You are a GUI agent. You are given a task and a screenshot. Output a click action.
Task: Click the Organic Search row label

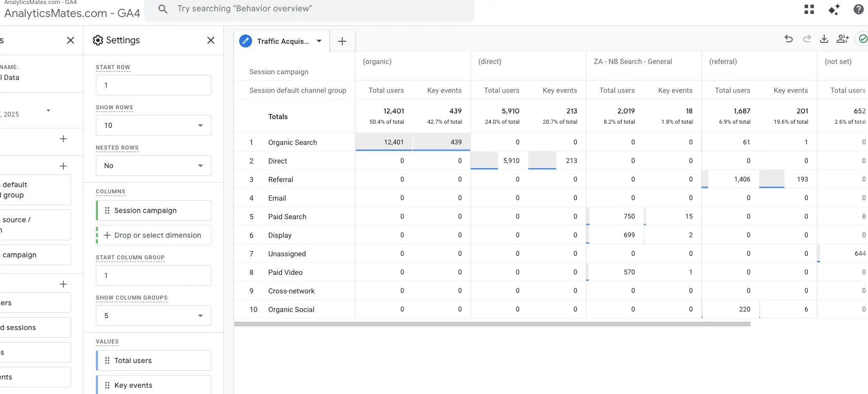pos(292,142)
